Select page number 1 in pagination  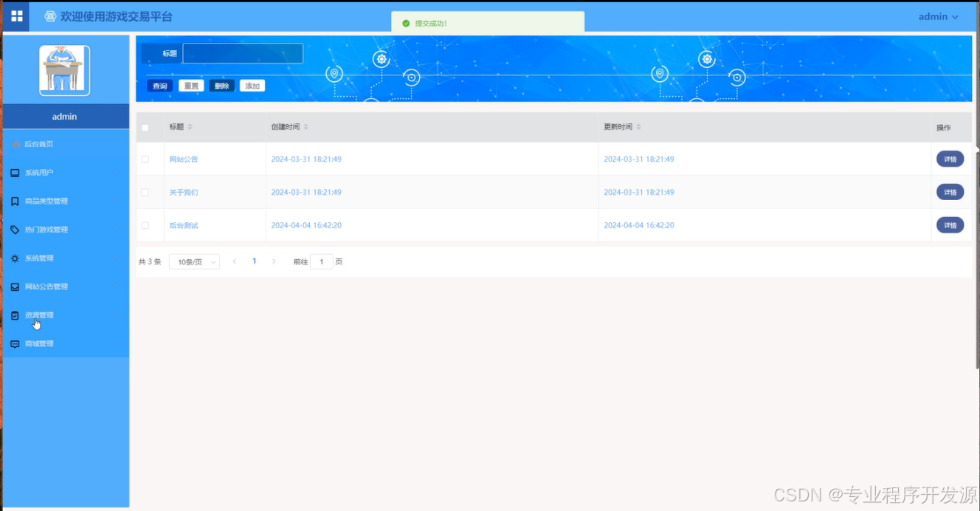(255, 261)
